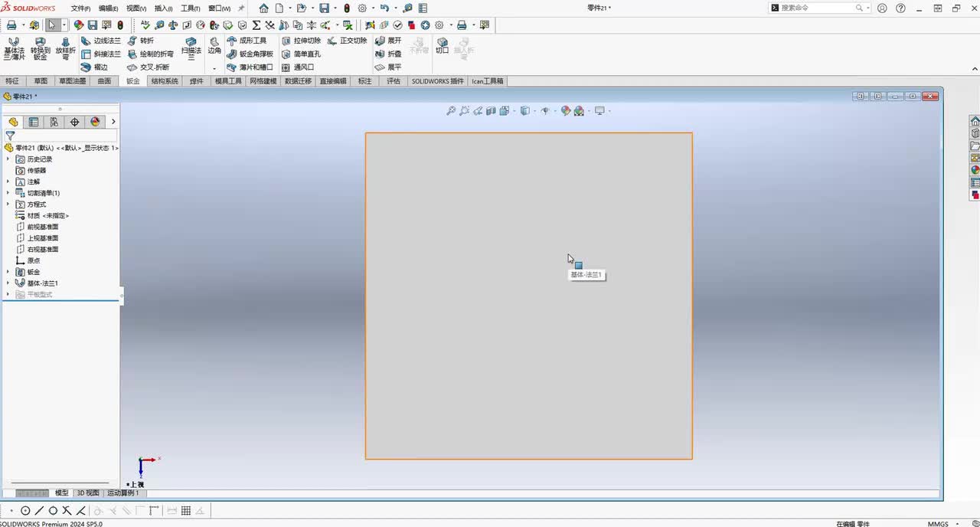This screenshot has height=527, width=980.
Task: Open the Ican工具箱 tab
Action: coord(488,81)
